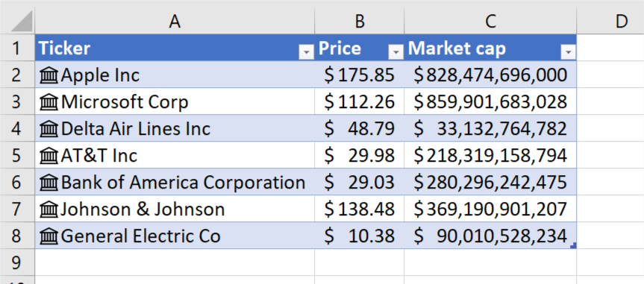644x284 pixels.
Task: Click the stock icon beside AT&T Inc
Action: coord(49,156)
